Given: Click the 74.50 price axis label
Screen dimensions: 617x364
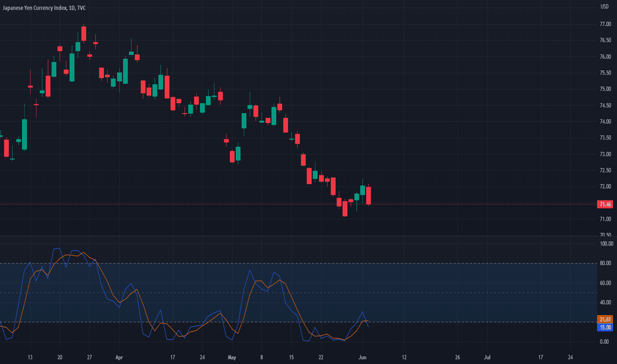Looking at the screenshot, I should [605, 105].
